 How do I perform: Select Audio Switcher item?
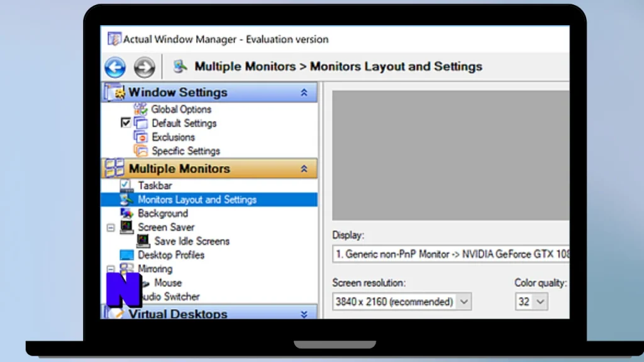coord(170,297)
